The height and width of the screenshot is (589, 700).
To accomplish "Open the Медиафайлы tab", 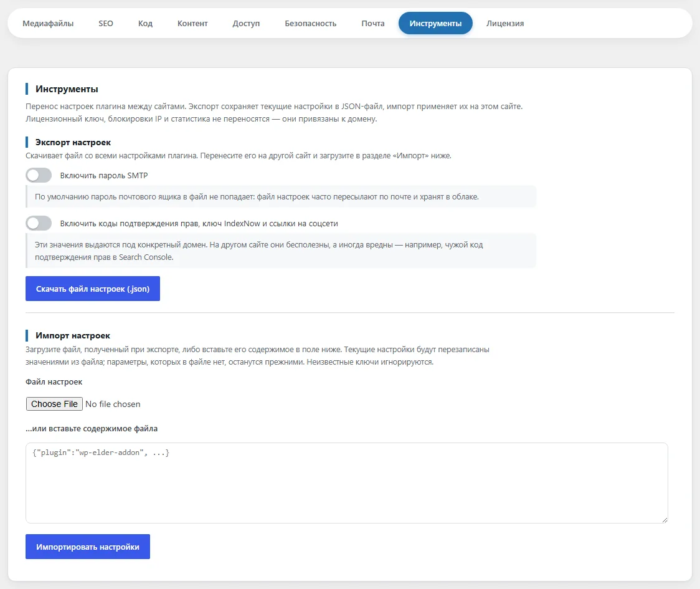I will click(48, 23).
